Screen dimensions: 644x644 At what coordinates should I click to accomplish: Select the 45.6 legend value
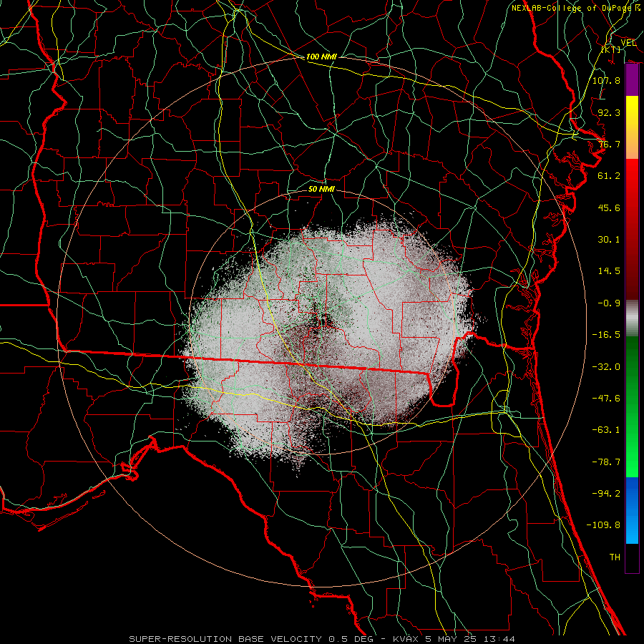(x=609, y=208)
